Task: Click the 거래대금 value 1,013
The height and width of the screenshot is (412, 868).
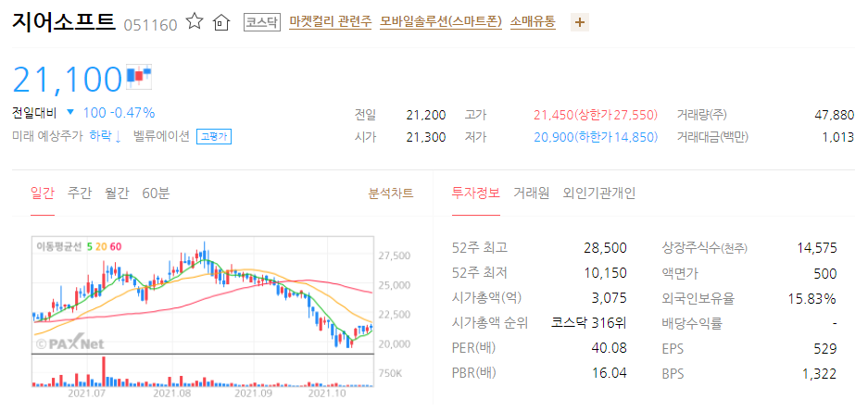Action: pyautogui.click(x=839, y=137)
